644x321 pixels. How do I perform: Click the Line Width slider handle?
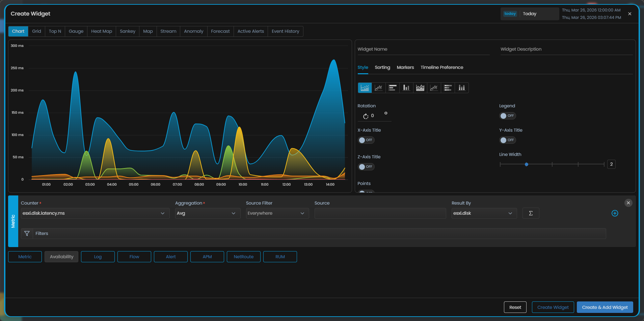click(x=527, y=164)
